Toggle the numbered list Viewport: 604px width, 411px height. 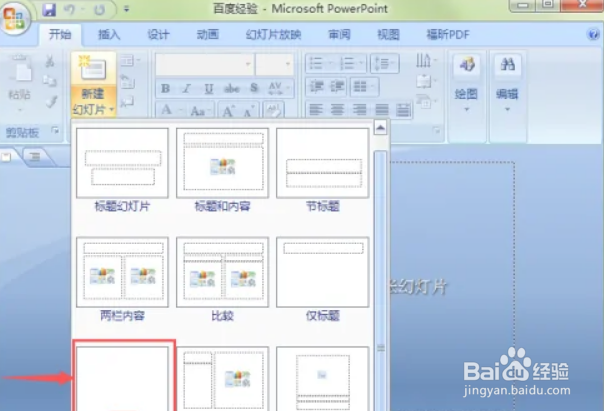352,64
